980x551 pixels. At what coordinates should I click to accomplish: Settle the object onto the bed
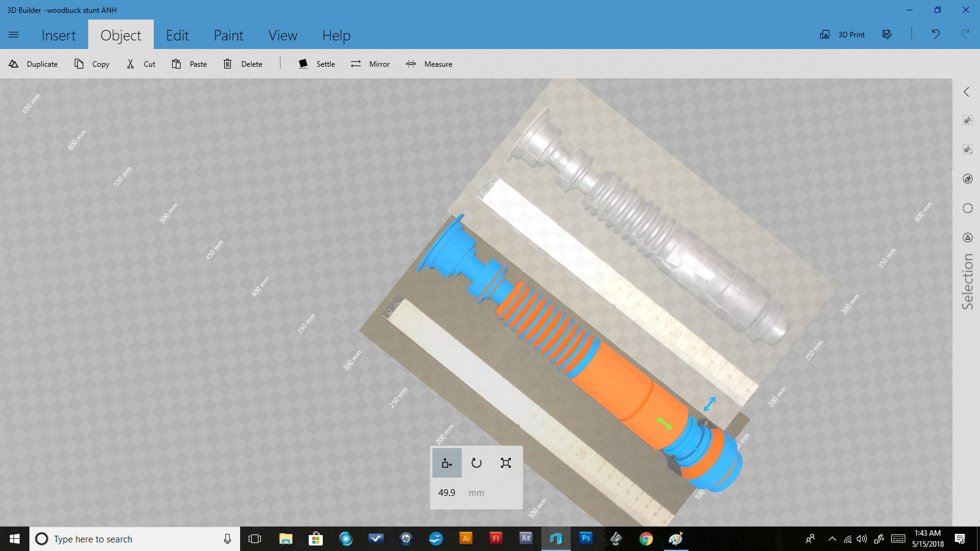coord(317,64)
